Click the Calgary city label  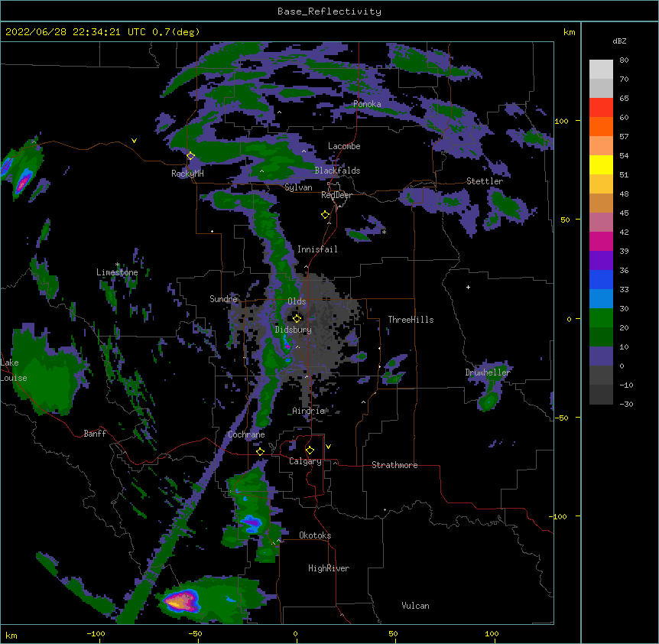tap(305, 461)
